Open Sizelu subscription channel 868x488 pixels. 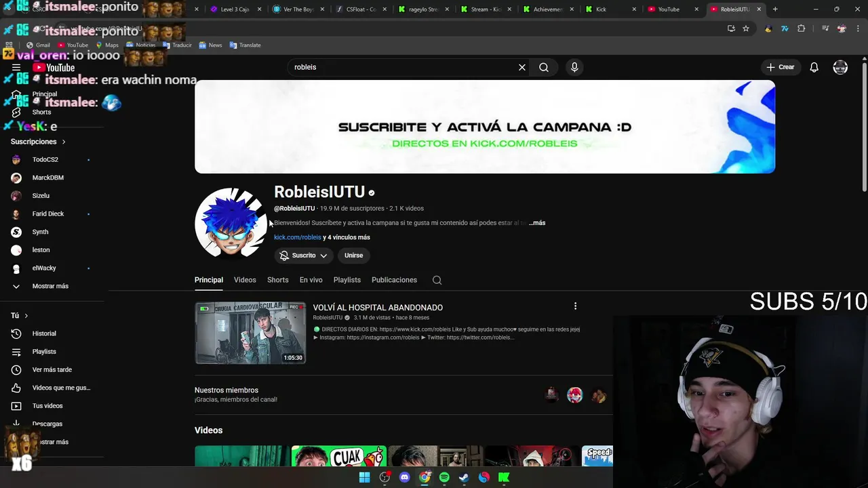tap(41, 196)
